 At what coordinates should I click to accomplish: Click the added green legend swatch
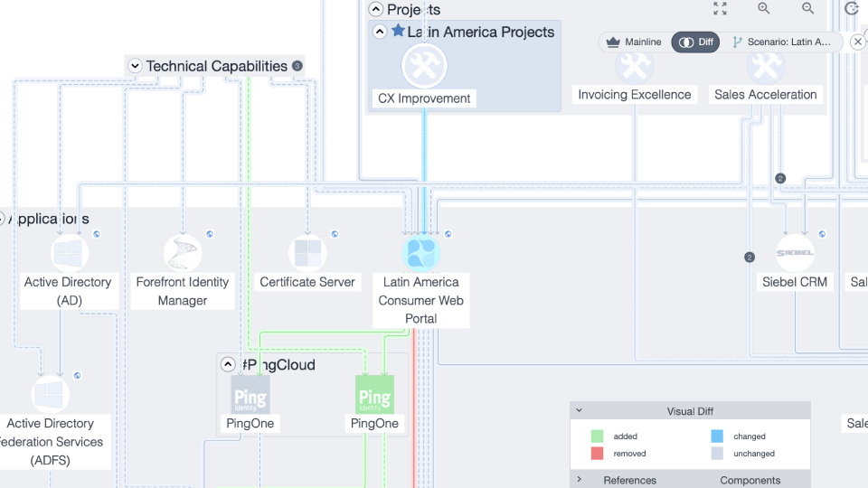[597, 436]
